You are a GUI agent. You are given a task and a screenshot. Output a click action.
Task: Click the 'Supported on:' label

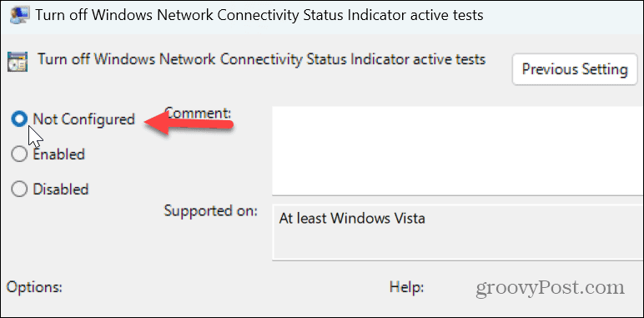pyautogui.click(x=211, y=211)
